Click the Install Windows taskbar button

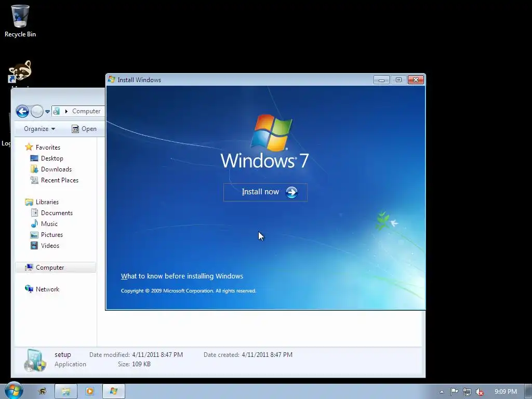(x=114, y=392)
